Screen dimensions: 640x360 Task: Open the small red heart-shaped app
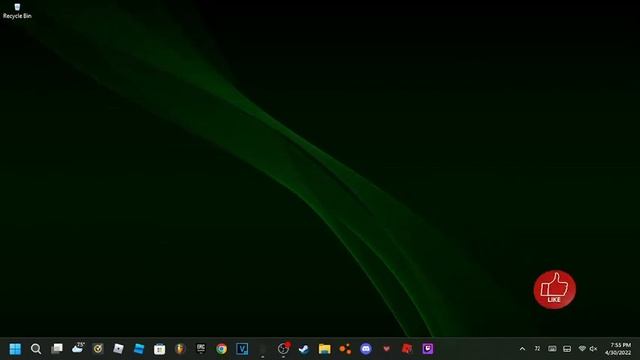(387, 349)
